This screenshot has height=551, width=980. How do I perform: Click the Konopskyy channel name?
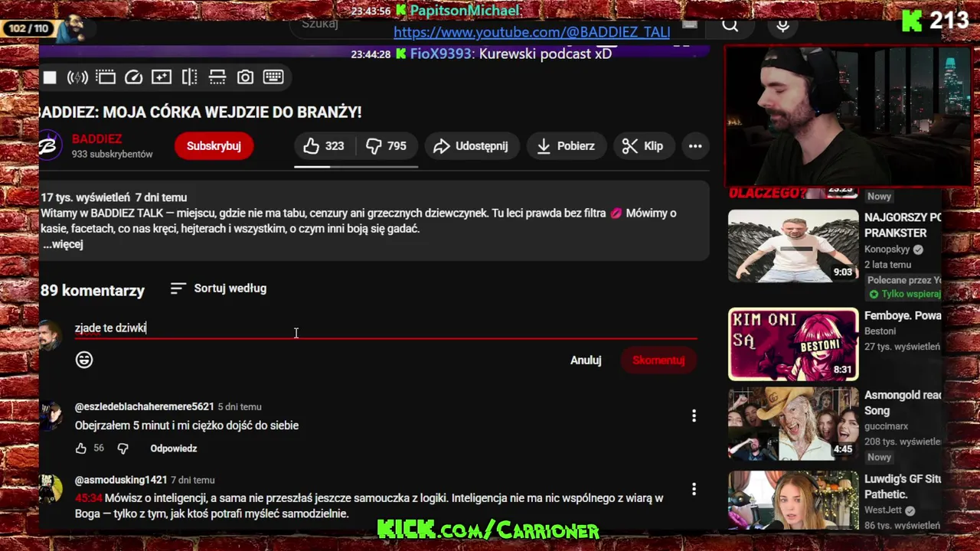pyautogui.click(x=887, y=249)
